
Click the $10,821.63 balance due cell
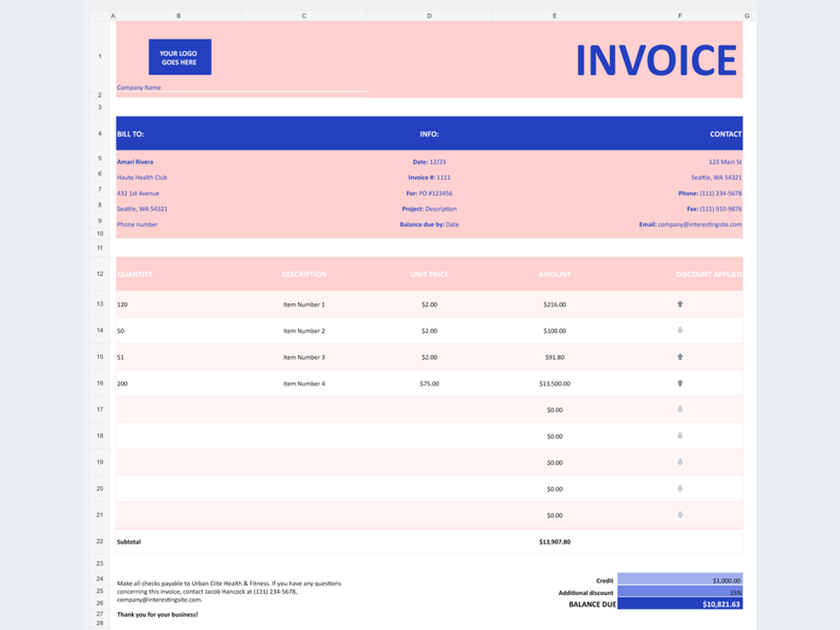tap(680, 603)
